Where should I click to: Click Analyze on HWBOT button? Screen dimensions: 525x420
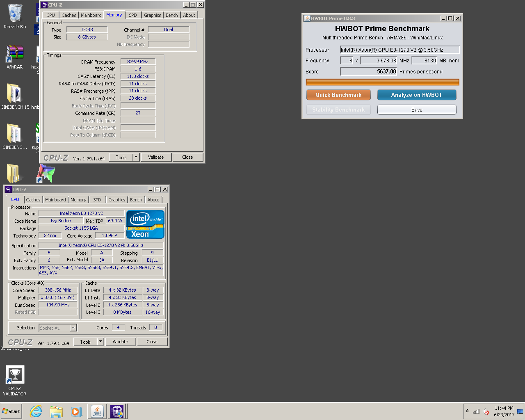click(417, 95)
